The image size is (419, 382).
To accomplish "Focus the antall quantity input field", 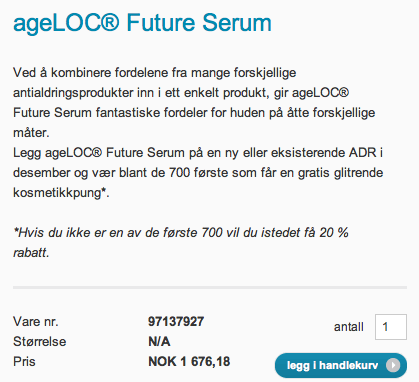I will pos(391,327).
